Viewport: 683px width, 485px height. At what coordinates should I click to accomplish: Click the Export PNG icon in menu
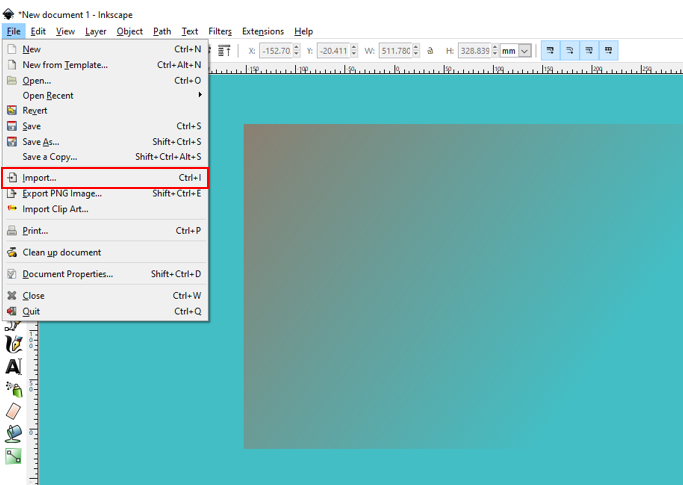[x=12, y=193]
